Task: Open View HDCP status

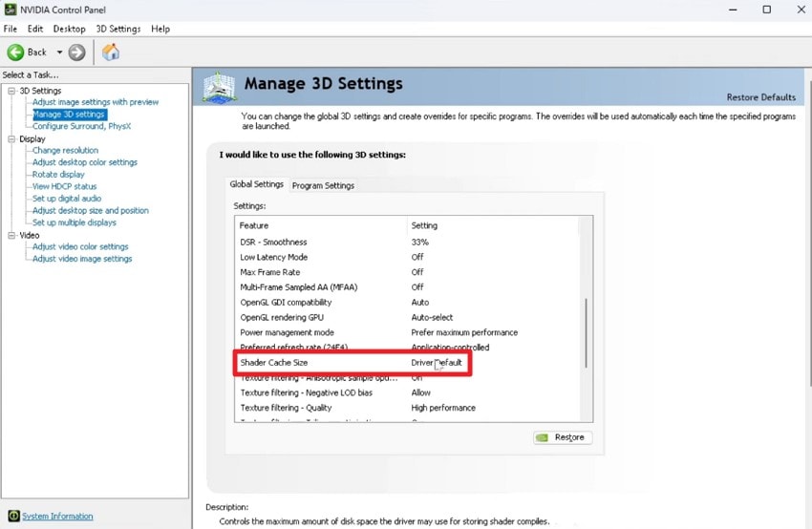Action: (65, 186)
